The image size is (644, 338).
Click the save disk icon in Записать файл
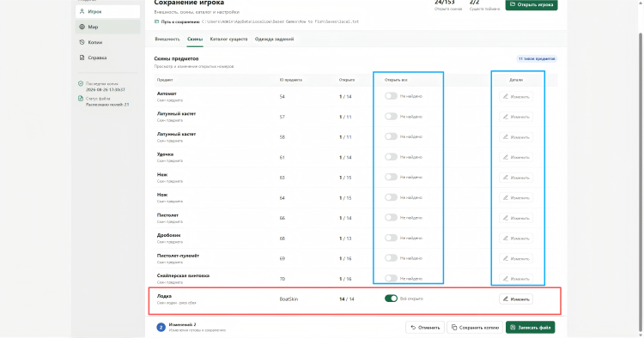pos(513,328)
